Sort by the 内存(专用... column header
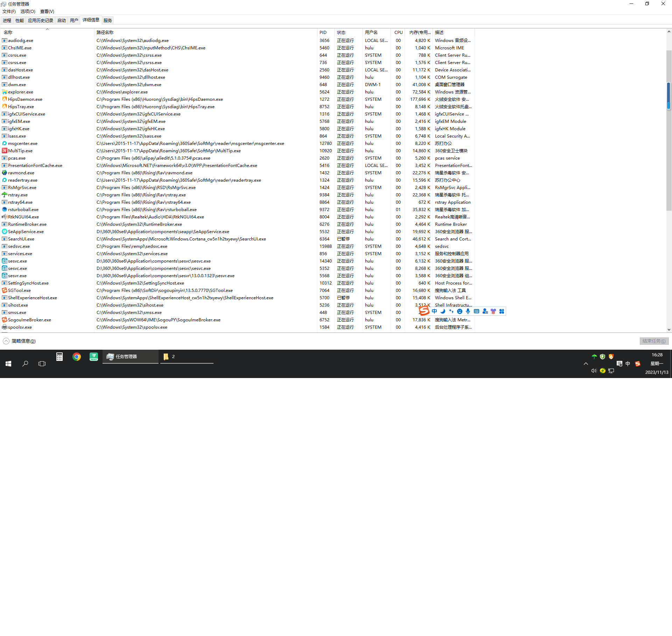Image resolution: width=672 pixels, height=636 pixels. pyautogui.click(x=419, y=32)
